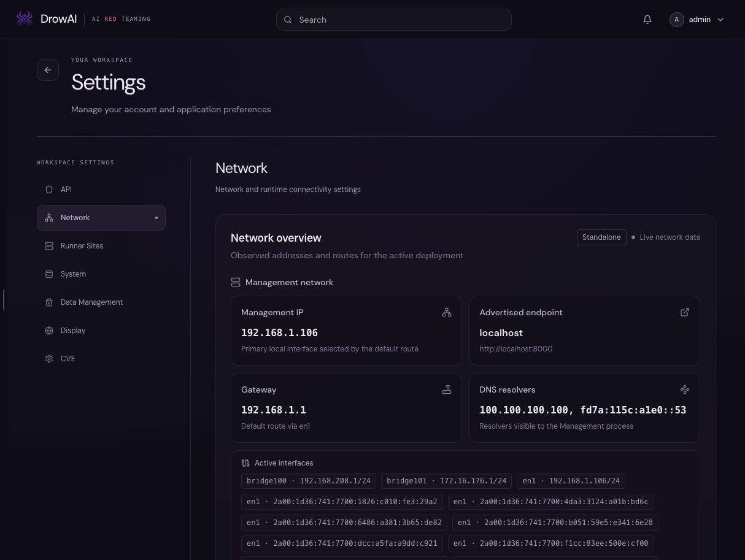
Task: Click the DNS resolvers icon
Action: tap(685, 389)
